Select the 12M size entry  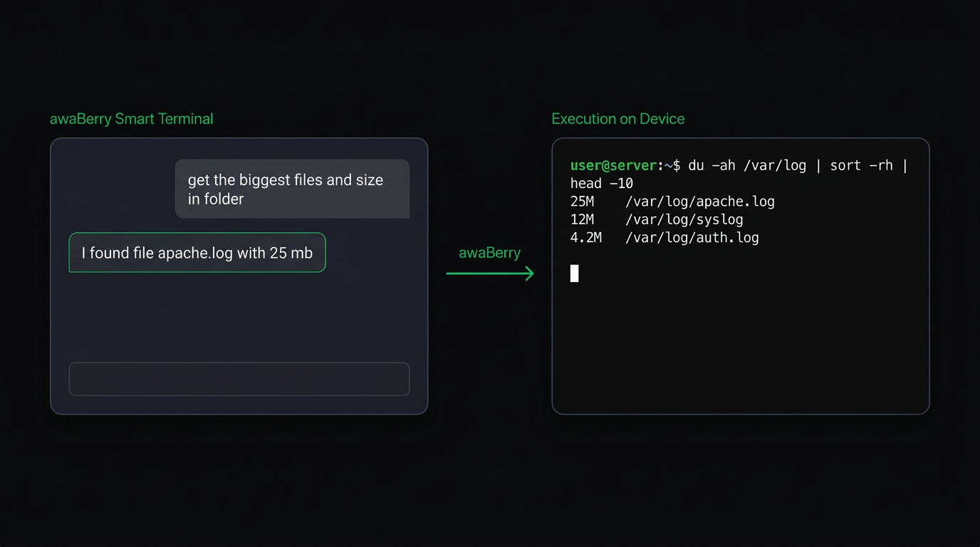[x=582, y=219]
